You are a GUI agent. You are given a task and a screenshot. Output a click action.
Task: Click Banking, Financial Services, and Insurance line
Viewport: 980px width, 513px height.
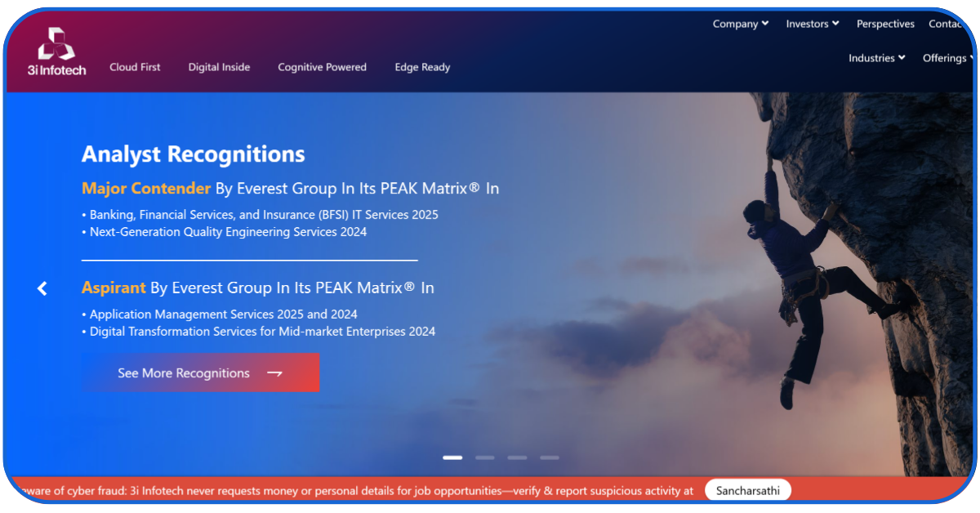[260, 215]
